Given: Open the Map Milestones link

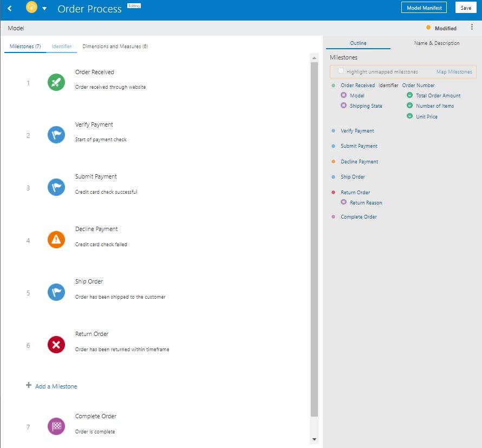Looking at the screenshot, I should [454, 72].
